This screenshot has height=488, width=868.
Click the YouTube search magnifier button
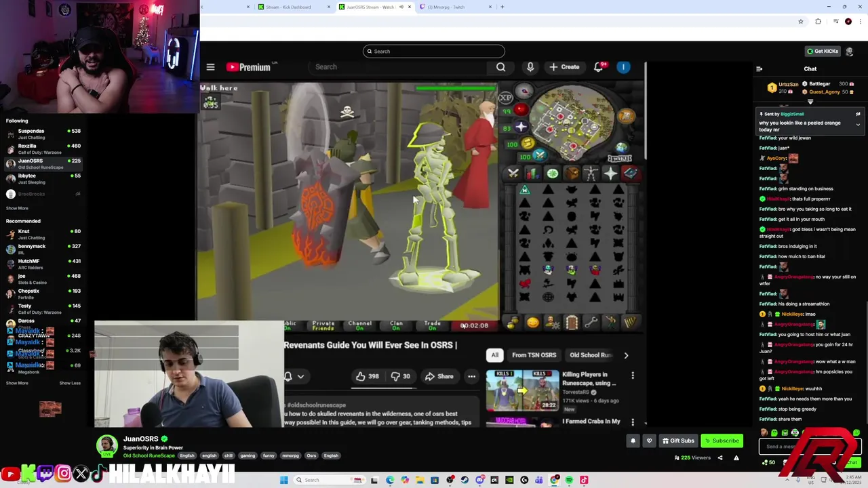[x=500, y=67]
